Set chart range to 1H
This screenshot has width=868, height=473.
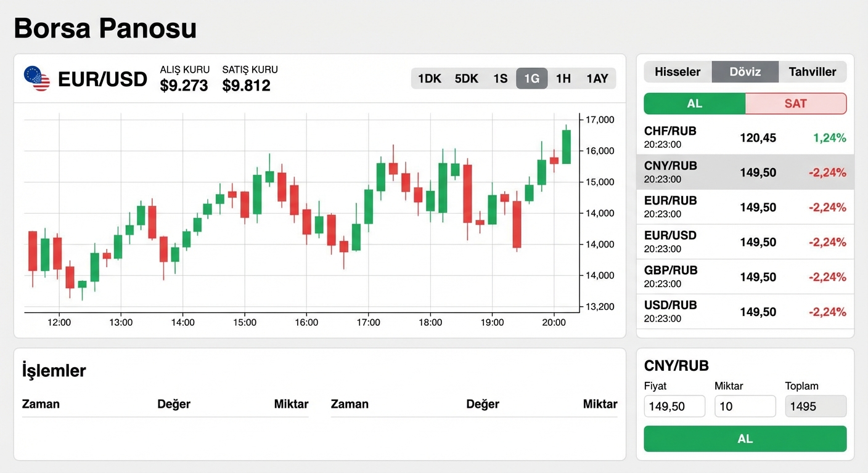[x=563, y=78]
